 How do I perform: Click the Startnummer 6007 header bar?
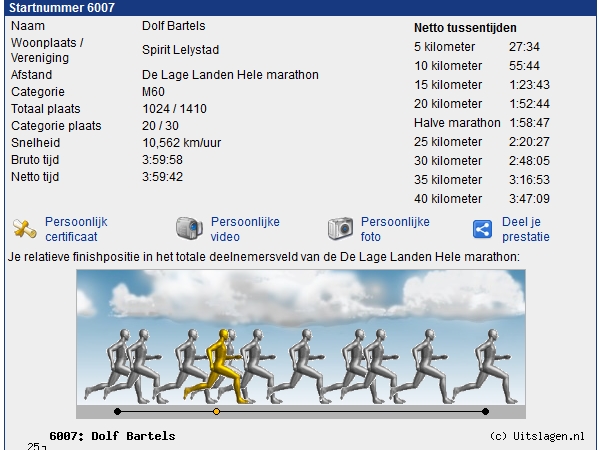(x=300, y=8)
